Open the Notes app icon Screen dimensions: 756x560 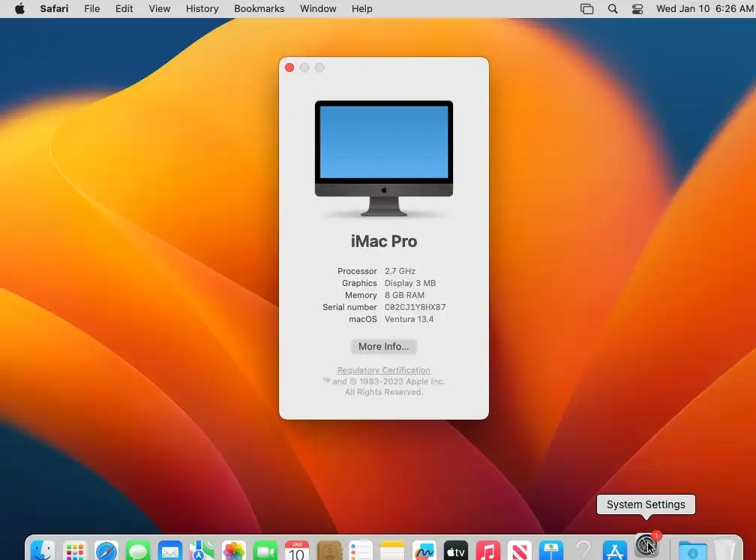(392, 551)
